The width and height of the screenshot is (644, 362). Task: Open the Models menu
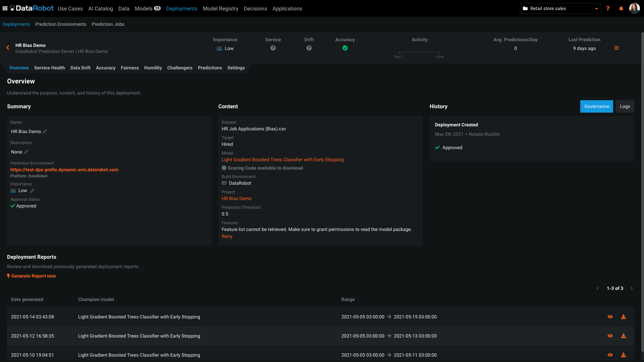click(x=144, y=8)
